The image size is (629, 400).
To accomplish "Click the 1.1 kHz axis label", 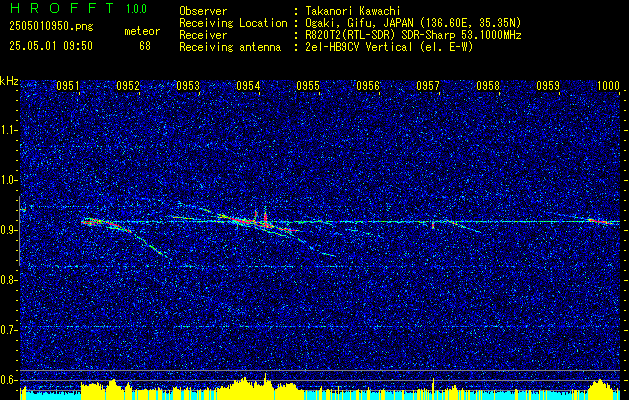I will coord(9,130).
